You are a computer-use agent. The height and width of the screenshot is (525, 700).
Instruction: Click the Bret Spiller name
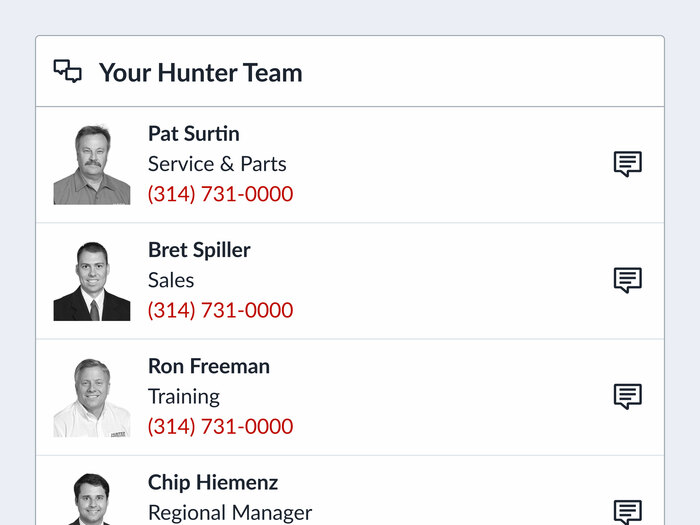click(199, 250)
